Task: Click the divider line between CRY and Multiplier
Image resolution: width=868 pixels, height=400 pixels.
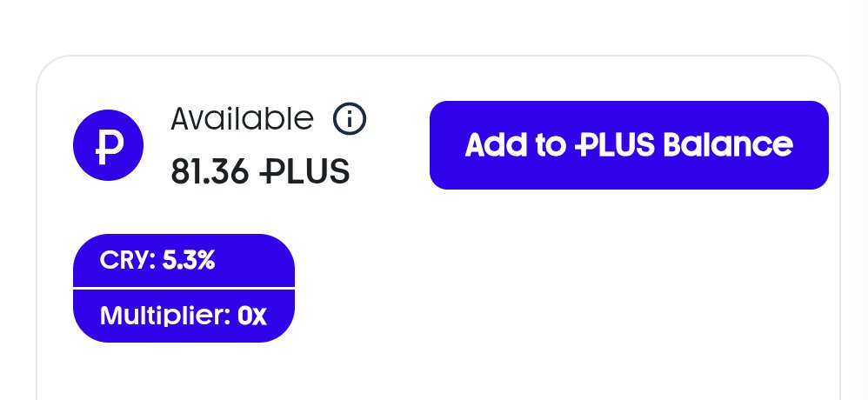Action: (x=184, y=288)
